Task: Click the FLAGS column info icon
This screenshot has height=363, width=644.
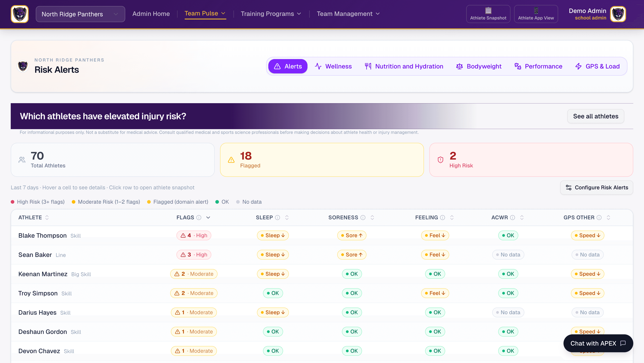Action: 199,217
